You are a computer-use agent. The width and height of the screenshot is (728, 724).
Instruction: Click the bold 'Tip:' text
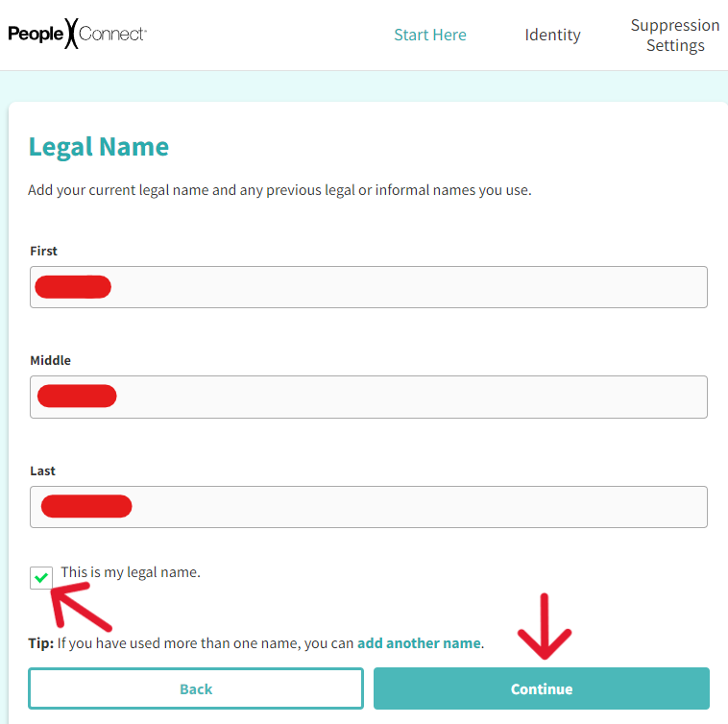41,643
